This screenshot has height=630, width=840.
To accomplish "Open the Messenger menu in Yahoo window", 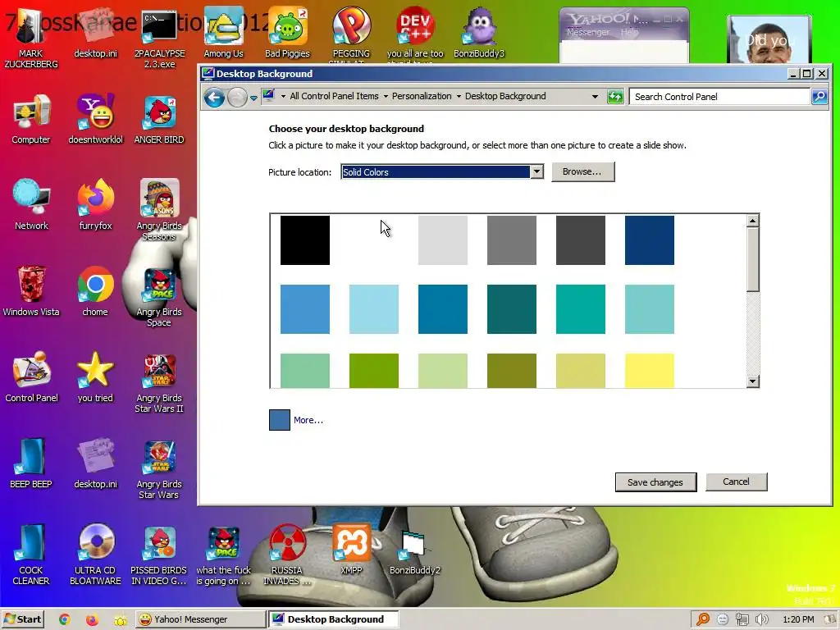I will click(x=587, y=33).
